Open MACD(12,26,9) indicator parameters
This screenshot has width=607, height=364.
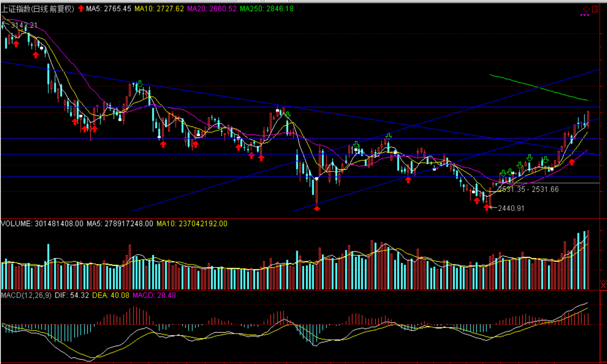pyautogui.click(x=26, y=295)
